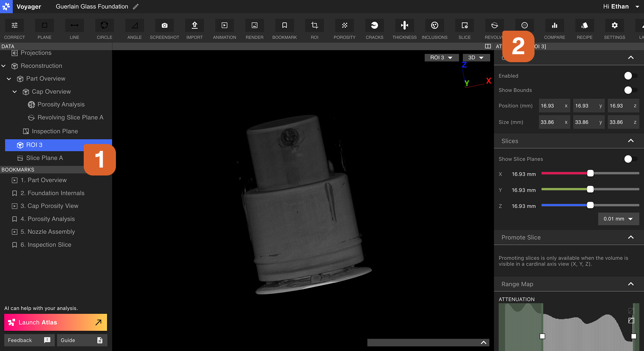This screenshot has height=351, width=644.
Task: Select the Circle measurement tool
Action: pos(104,29)
